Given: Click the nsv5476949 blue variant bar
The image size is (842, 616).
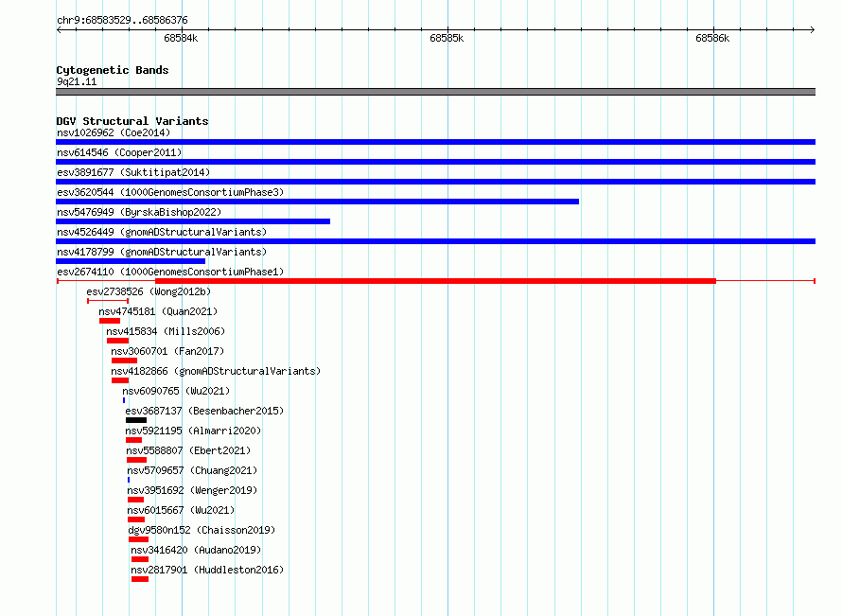Looking at the screenshot, I should click(x=193, y=221).
